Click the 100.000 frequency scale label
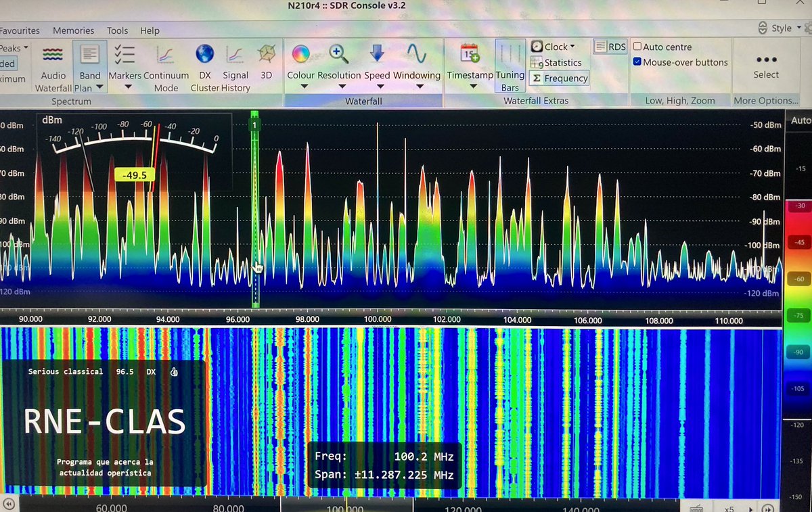 [378, 320]
